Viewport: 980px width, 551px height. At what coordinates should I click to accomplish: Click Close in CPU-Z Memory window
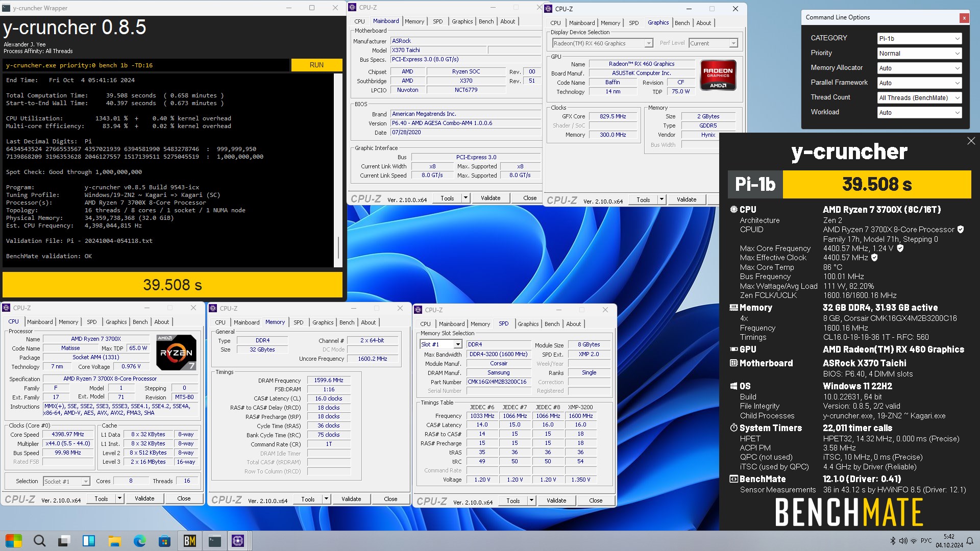pos(390,499)
